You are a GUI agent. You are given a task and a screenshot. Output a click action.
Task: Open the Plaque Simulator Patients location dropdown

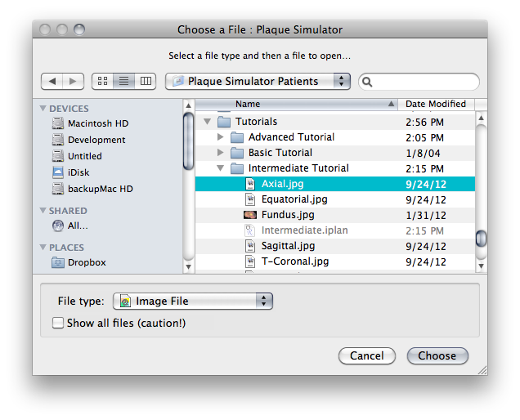pyautogui.click(x=258, y=81)
